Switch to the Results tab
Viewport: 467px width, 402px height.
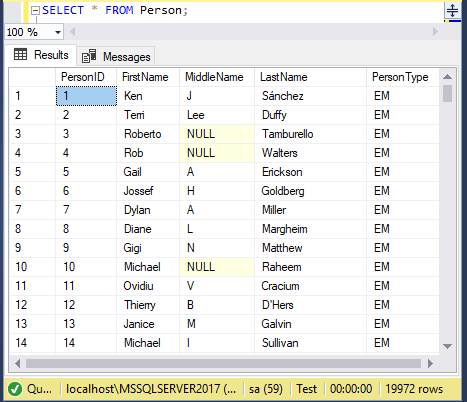pyautogui.click(x=41, y=55)
